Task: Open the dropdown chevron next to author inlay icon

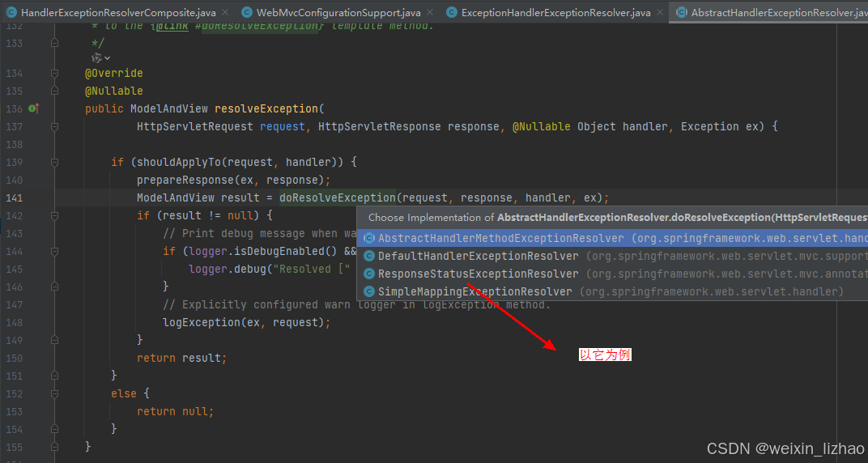Action: coord(107,58)
